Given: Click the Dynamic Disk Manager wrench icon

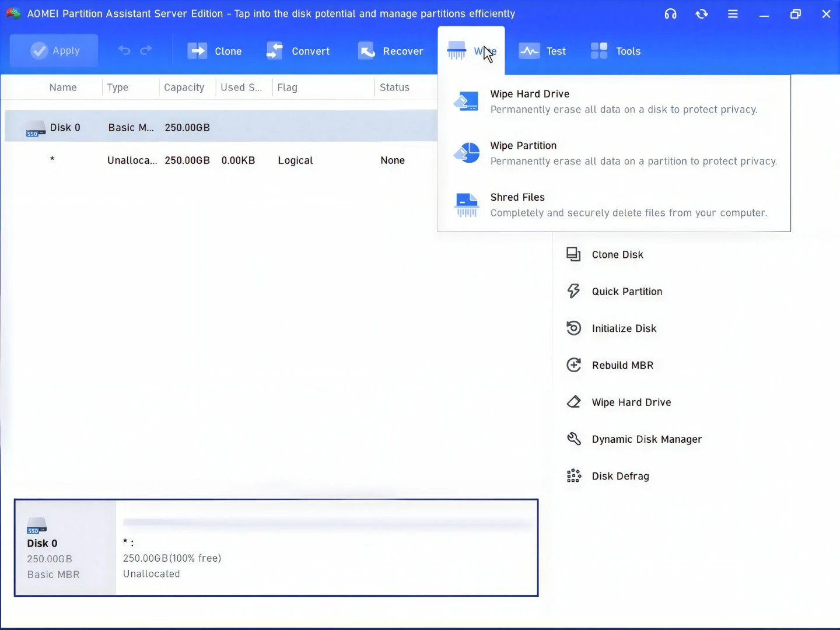Looking at the screenshot, I should click(573, 439).
